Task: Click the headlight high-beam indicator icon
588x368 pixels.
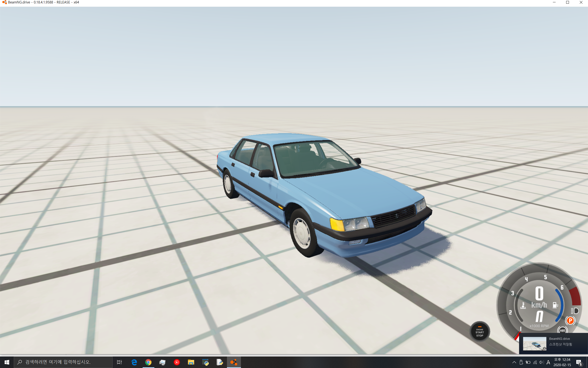Action: pos(575,311)
